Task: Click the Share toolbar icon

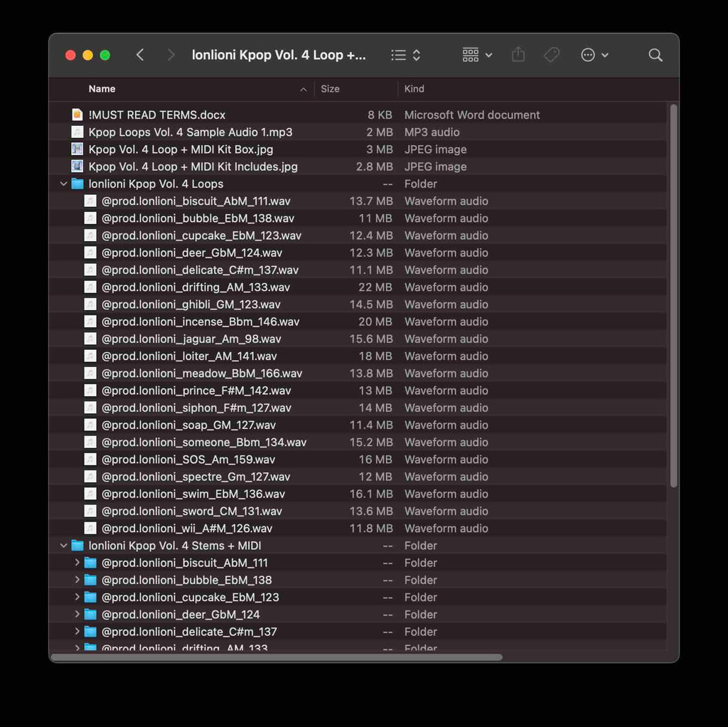Action: [x=518, y=55]
